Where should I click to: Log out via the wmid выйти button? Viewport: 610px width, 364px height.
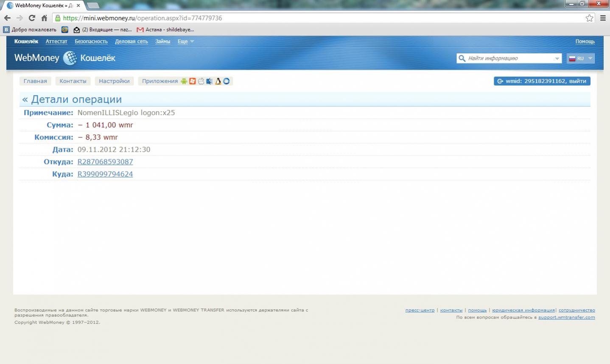(542, 81)
